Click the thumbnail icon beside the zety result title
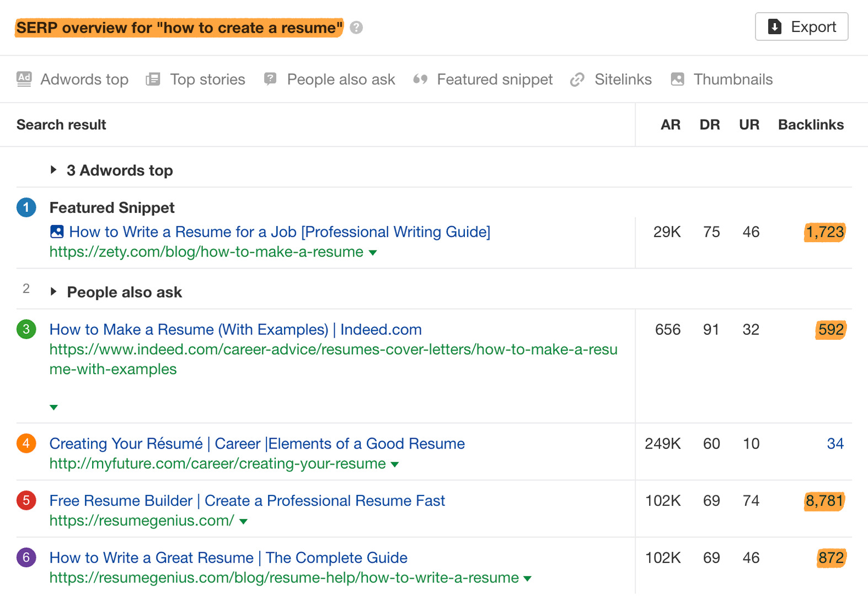The height and width of the screenshot is (603, 868). point(57,232)
